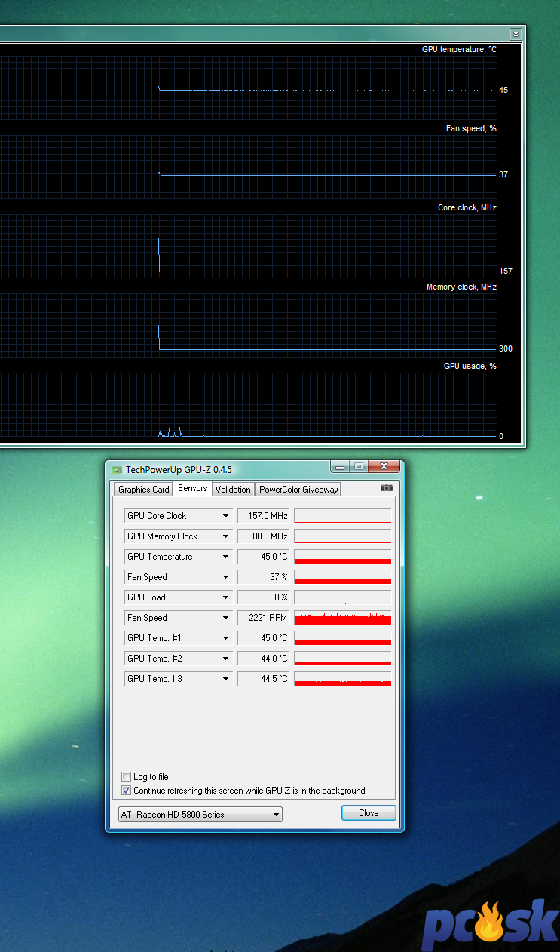
Task: Click the GPU usage, % graph label
Action: tap(470, 367)
